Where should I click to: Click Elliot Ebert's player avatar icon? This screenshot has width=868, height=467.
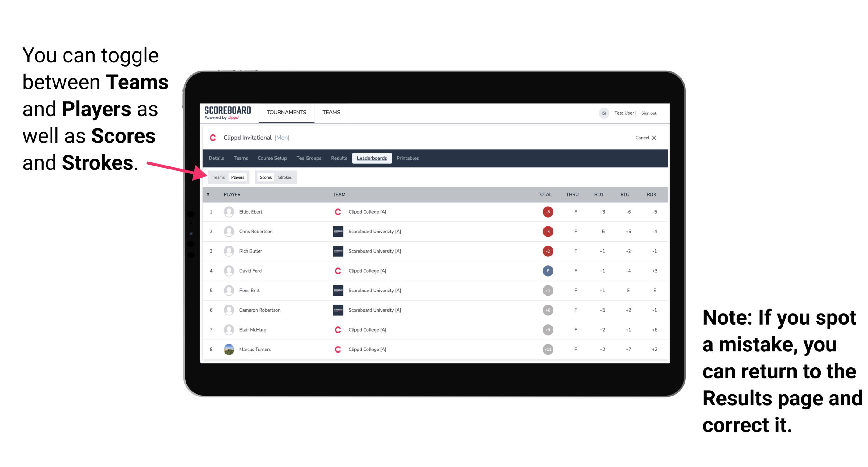229,212
